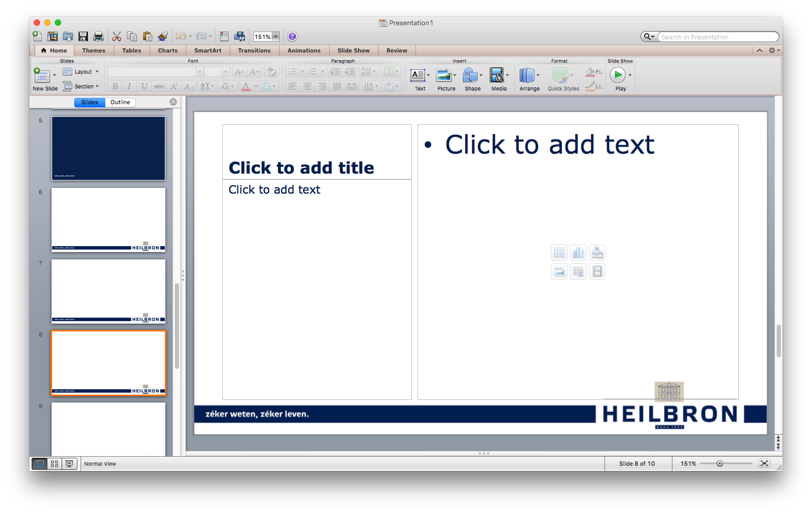
Task: Open the zoom percentage dropdown in toolbar
Action: (x=275, y=37)
